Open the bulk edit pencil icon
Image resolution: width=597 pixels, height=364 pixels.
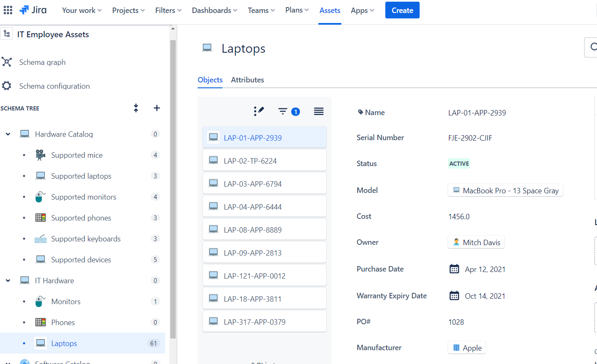click(x=259, y=111)
